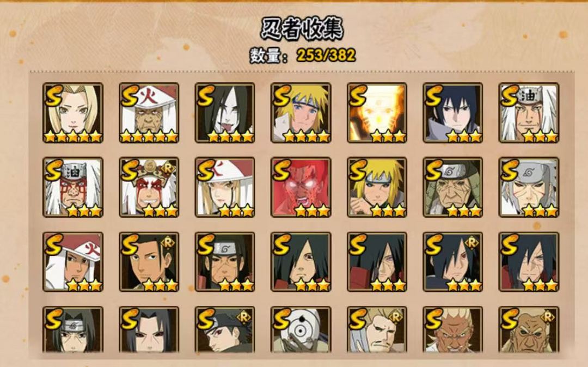588x367 pixels.
Task: Select the three-star Sasuke ninja card
Action: 452,113
